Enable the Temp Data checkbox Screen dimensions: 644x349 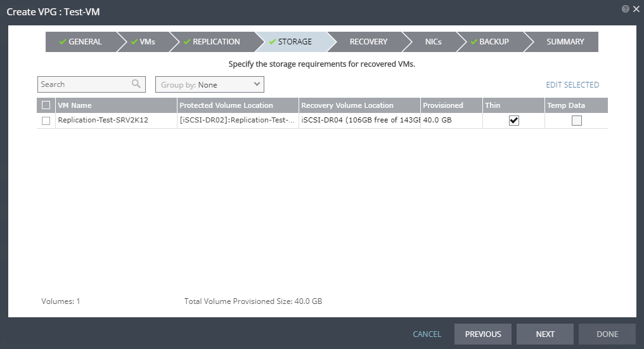point(576,121)
